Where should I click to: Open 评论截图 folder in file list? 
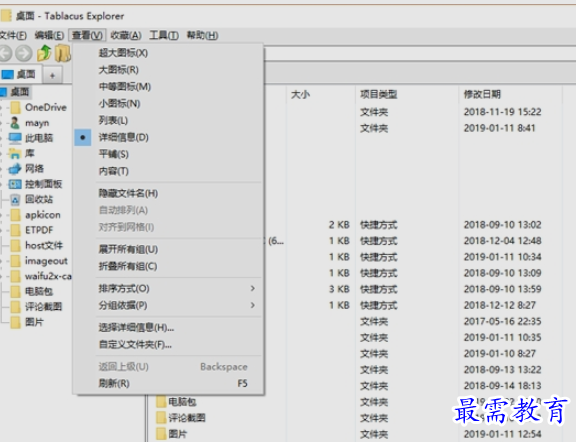pos(187,418)
